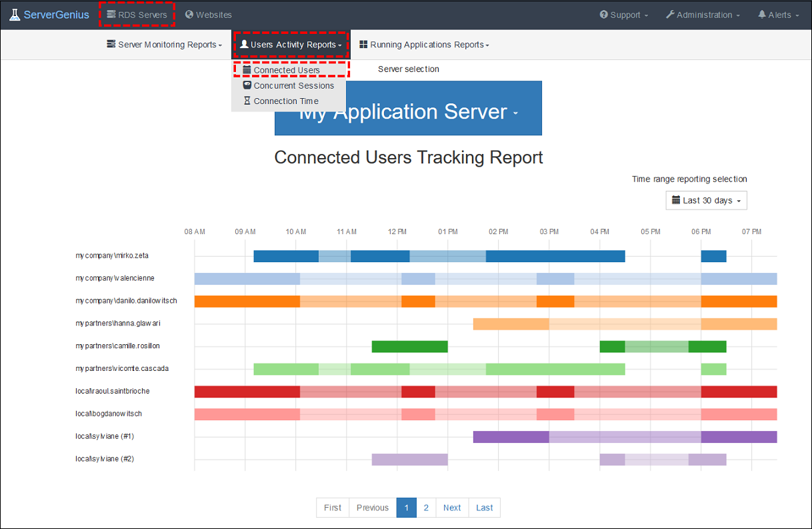Click the ServerGenius flask logo icon
The width and height of the screenshot is (812, 529).
15,14
